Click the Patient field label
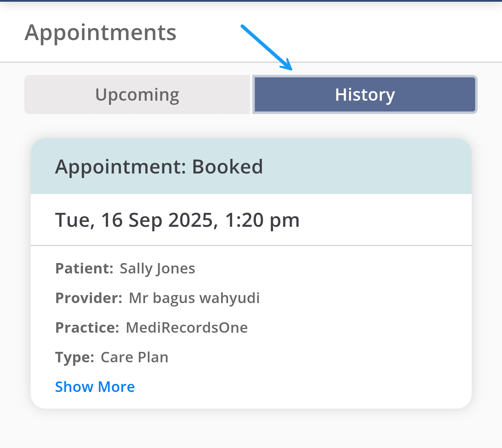 pos(84,269)
